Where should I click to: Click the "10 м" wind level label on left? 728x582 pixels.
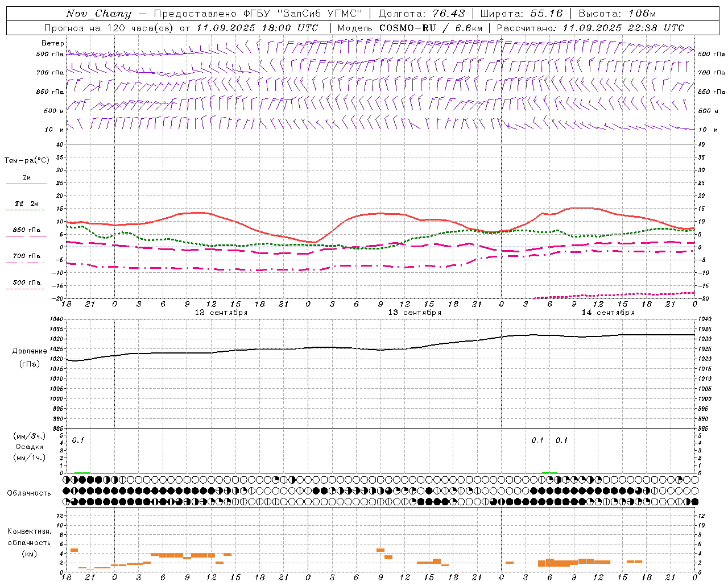(55, 130)
